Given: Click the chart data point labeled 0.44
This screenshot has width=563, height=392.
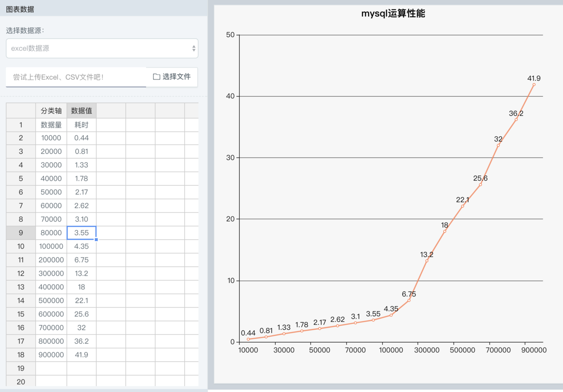Looking at the screenshot, I should click(248, 339).
